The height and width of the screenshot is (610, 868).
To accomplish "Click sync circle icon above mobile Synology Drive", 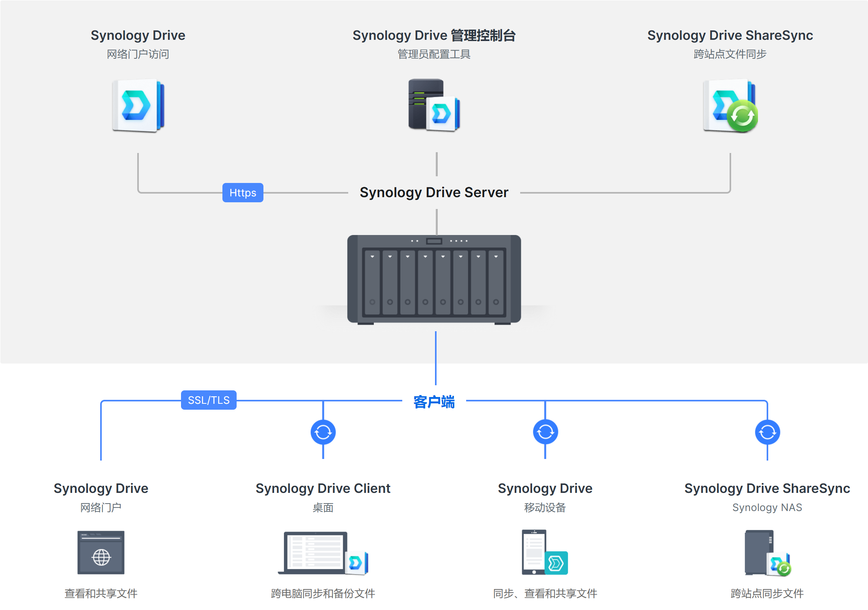I will click(545, 432).
